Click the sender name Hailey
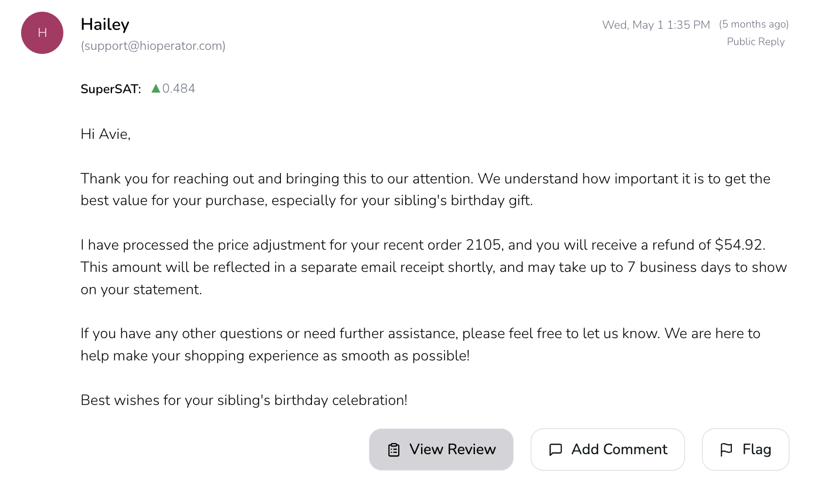 click(105, 24)
